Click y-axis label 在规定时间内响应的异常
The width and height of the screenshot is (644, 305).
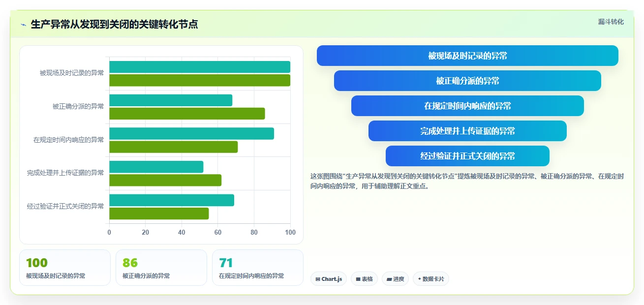[x=69, y=140]
